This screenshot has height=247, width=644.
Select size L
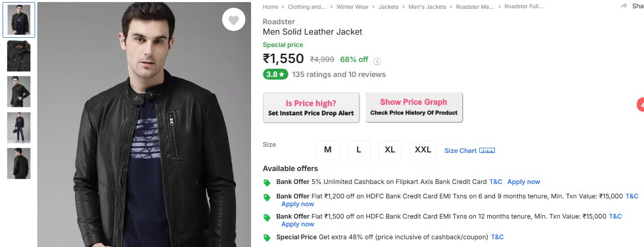[x=359, y=150]
